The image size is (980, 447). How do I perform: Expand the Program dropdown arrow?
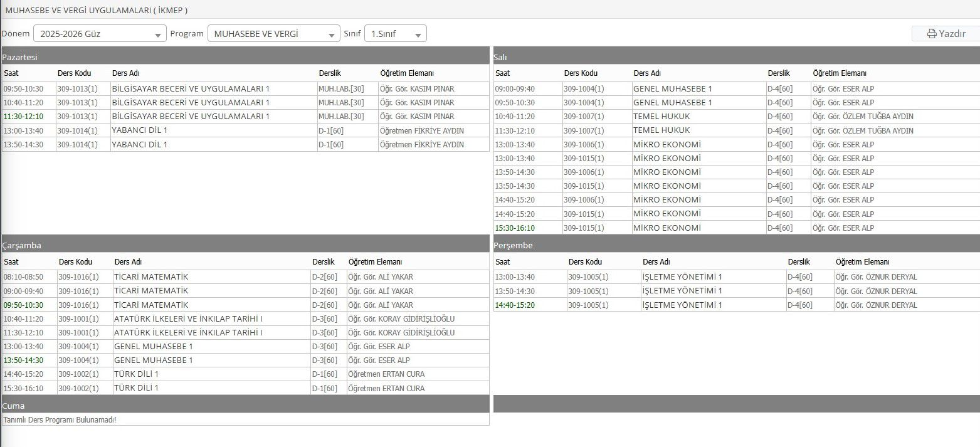pyautogui.click(x=332, y=35)
